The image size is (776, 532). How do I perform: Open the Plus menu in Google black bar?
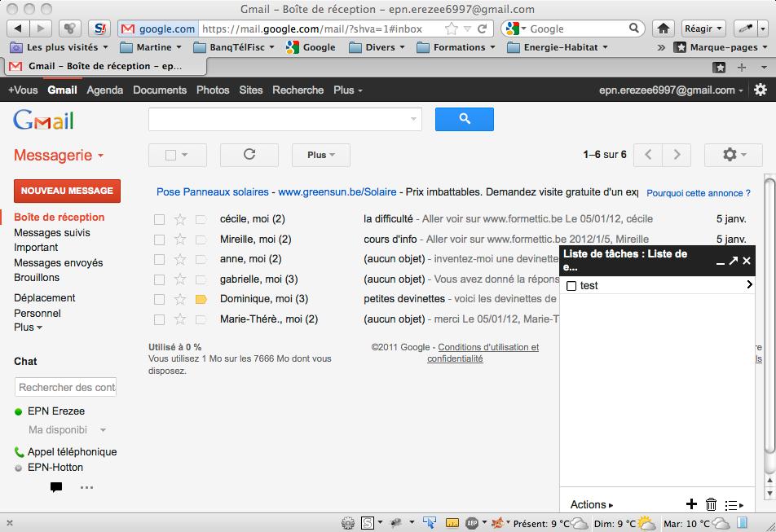pos(348,90)
